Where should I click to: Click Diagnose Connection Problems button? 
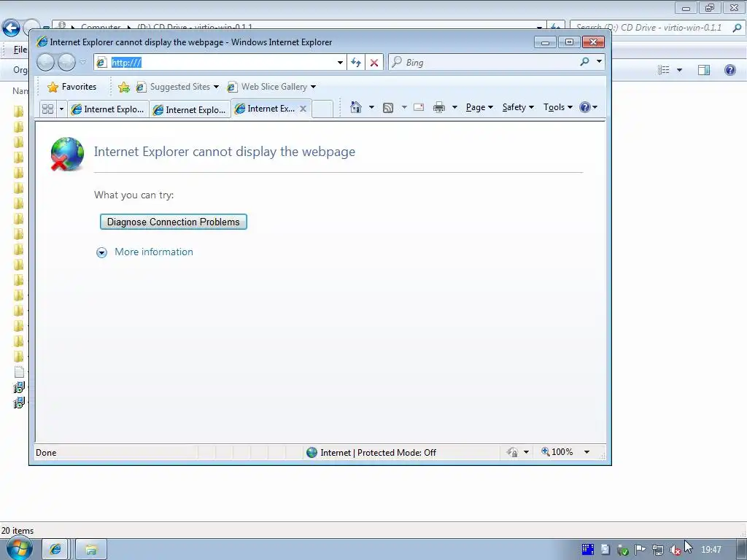click(174, 222)
